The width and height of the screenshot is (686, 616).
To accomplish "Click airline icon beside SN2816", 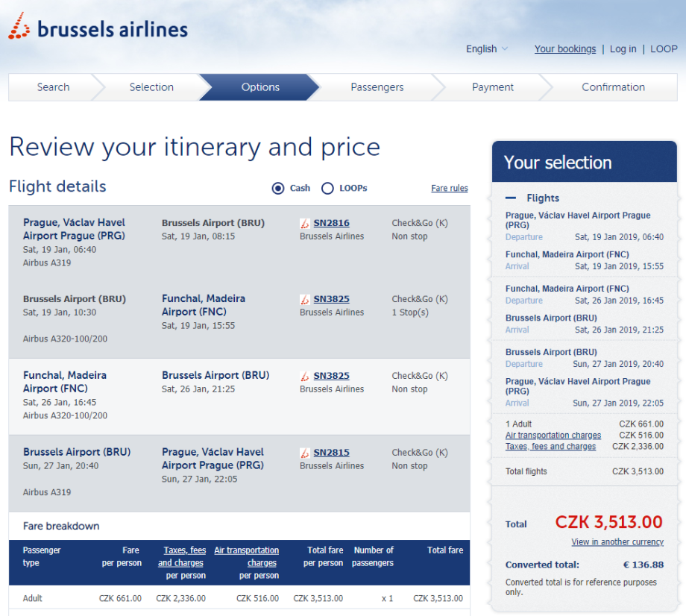I will [305, 223].
